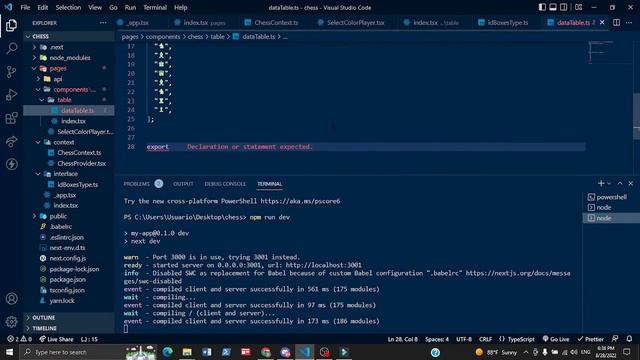The height and width of the screenshot is (360, 640).
Task: Create a new terminal with plus icon
Action: click(600, 184)
